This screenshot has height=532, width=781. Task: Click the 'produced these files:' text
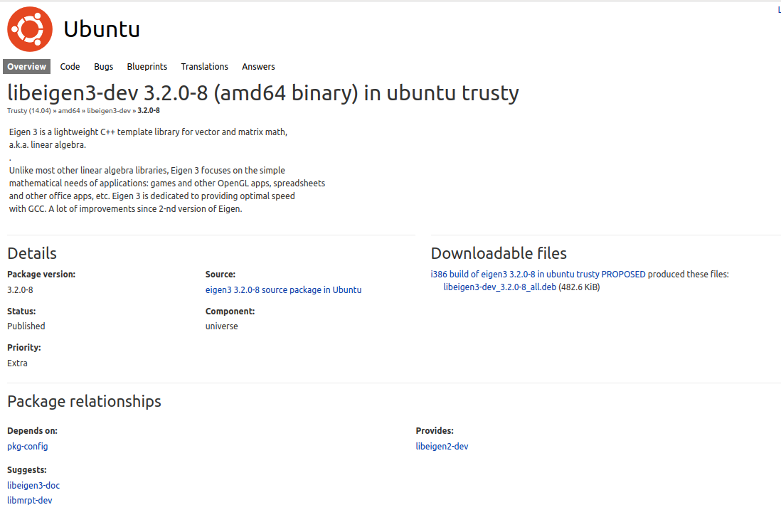point(688,275)
